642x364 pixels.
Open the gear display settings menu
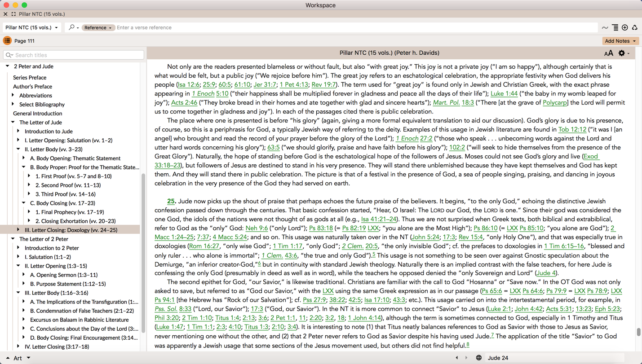622,53
